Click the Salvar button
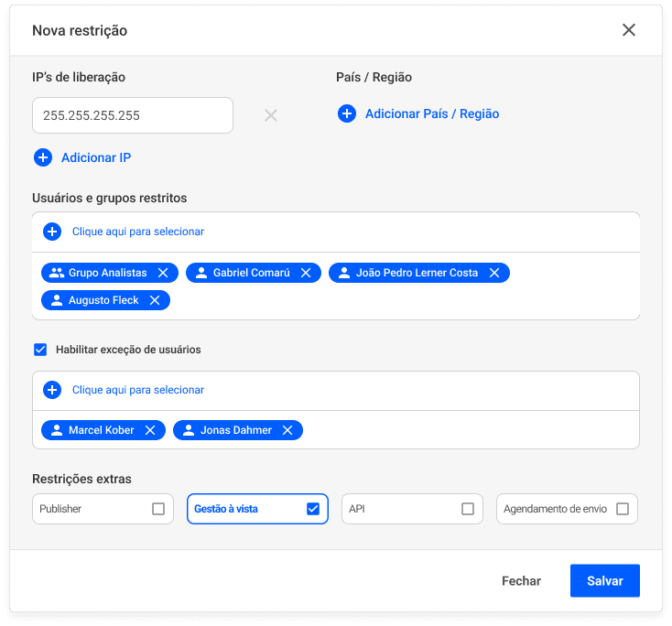The image size is (672, 626). (604, 581)
